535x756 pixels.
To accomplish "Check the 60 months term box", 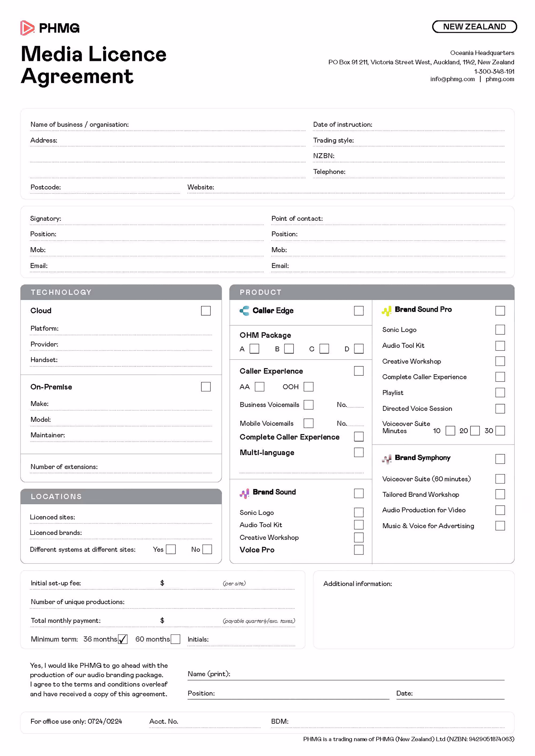I will [175, 639].
